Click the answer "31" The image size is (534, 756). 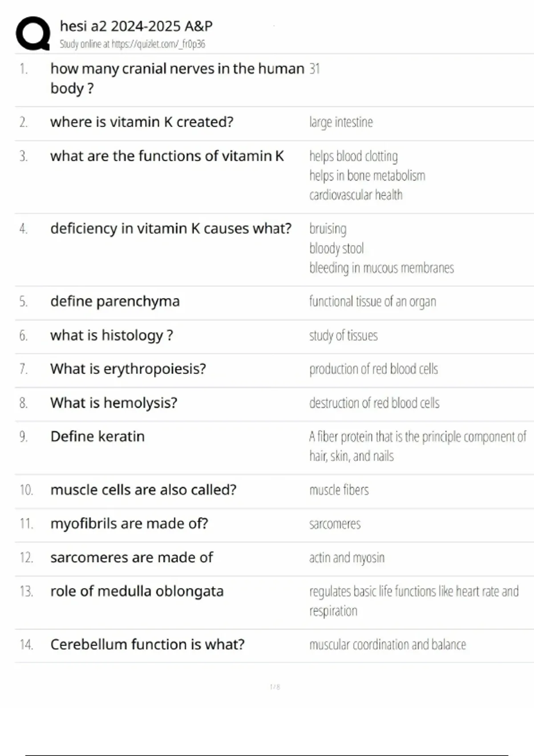(x=315, y=69)
